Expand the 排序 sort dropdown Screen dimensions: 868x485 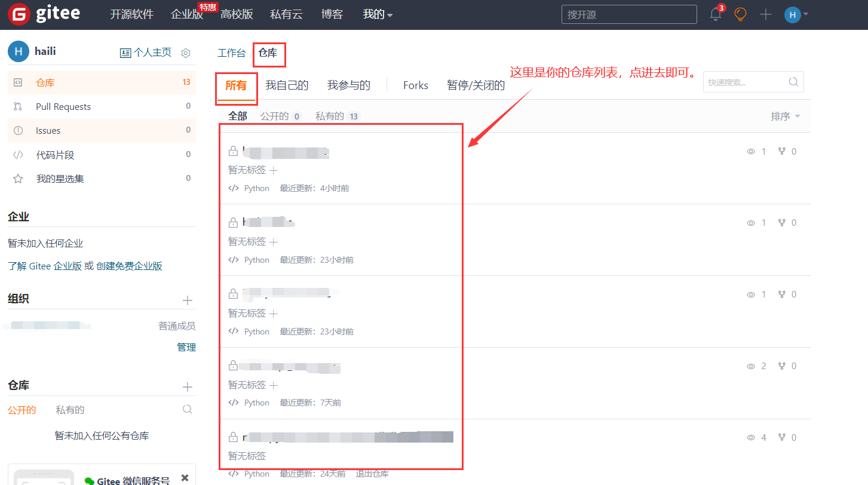[x=785, y=116]
